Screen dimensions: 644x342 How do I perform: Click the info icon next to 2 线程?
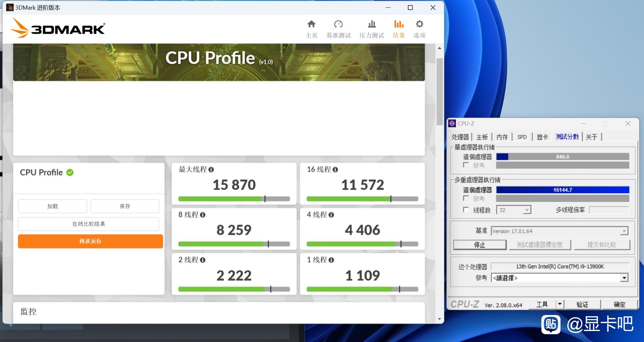(x=203, y=260)
